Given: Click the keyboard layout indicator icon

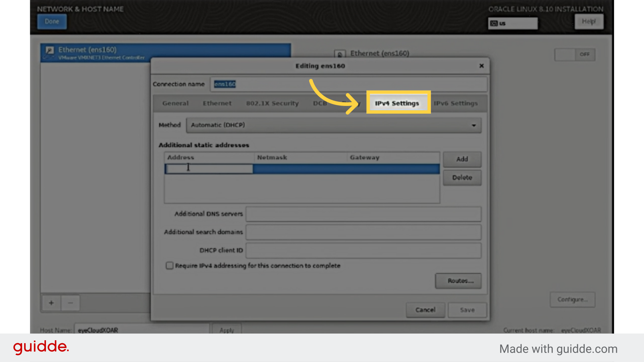Looking at the screenshot, I should click(x=493, y=23).
